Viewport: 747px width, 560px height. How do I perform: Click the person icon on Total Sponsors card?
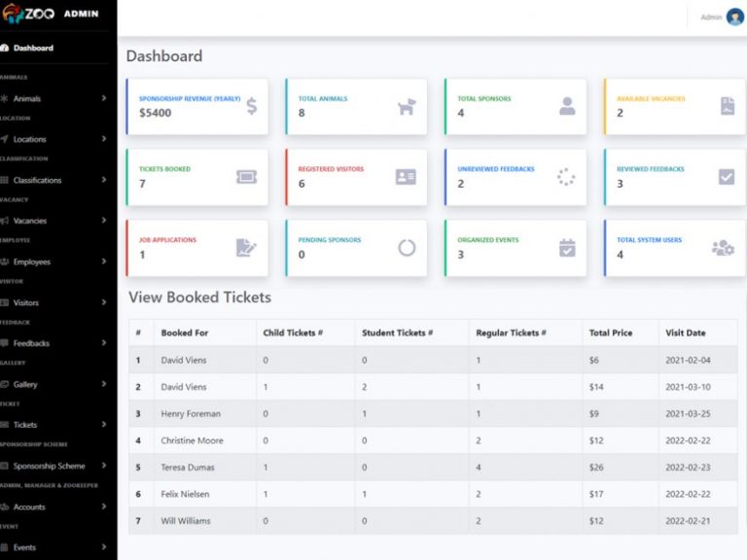pos(567,107)
